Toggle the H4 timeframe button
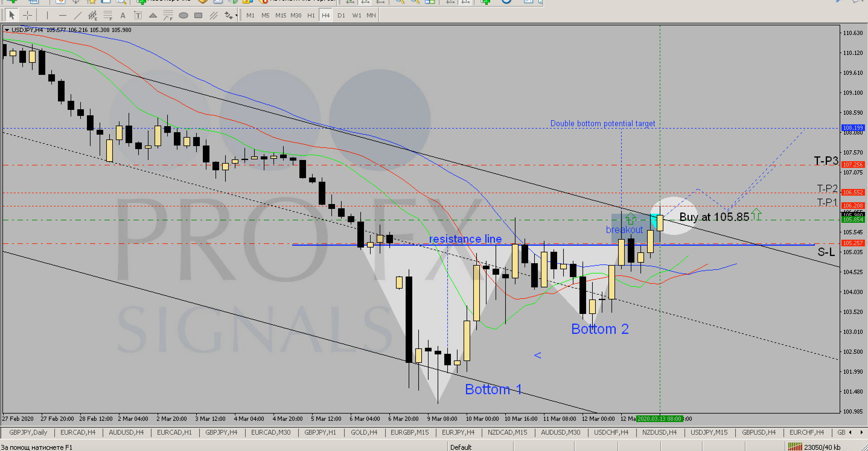 tap(325, 15)
